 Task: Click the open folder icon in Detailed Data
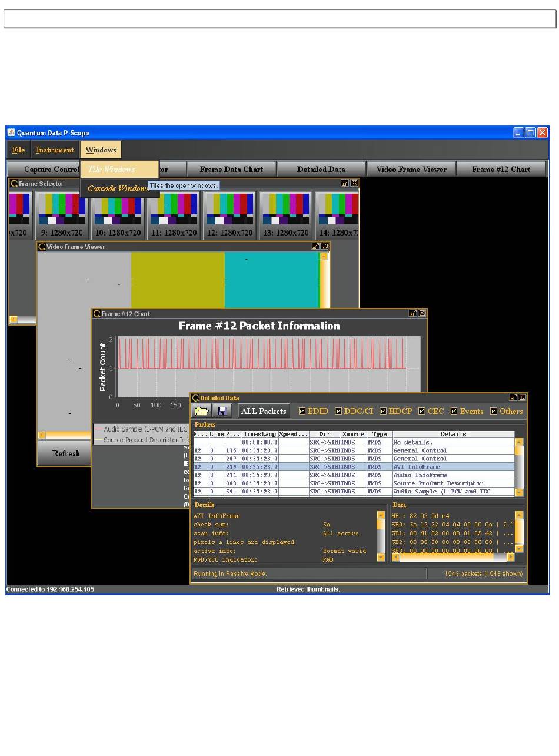coord(202,411)
